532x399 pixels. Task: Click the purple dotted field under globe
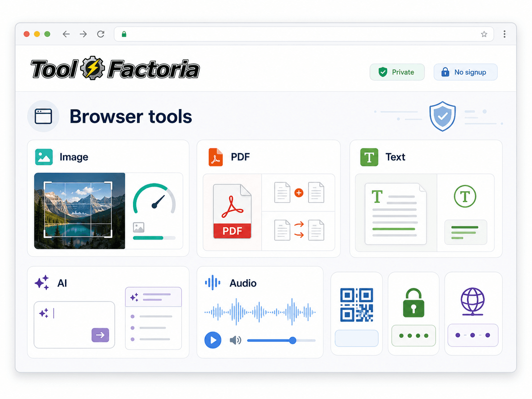click(x=473, y=335)
